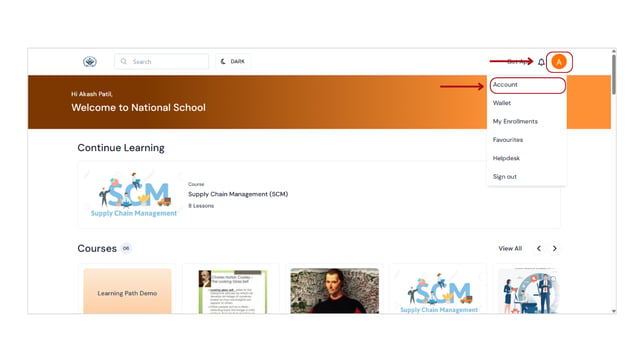Screen dimensions: 644x362
Task: Choose Sign out from the menu
Action: 505,177
